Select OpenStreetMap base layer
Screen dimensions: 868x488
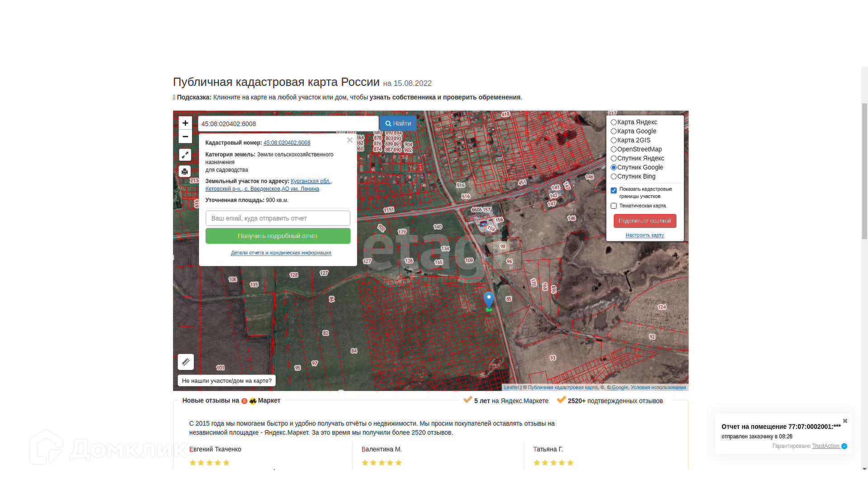(613, 150)
